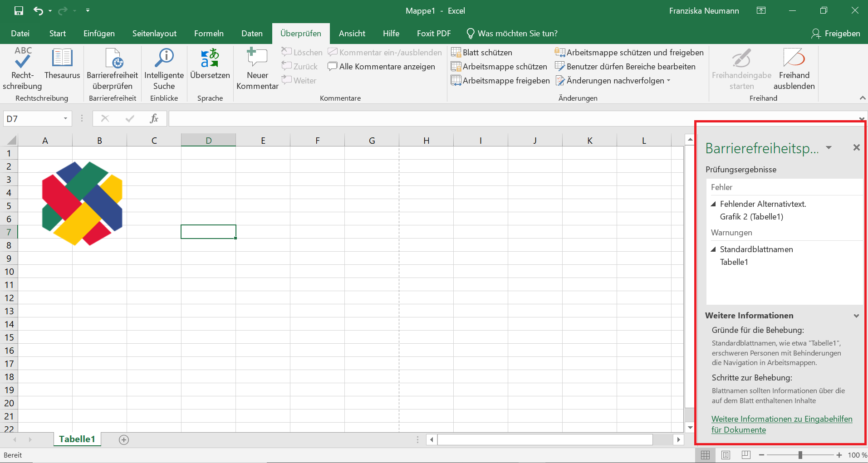
Task: Switch to Umbruchvorschau view
Action: tap(746, 454)
